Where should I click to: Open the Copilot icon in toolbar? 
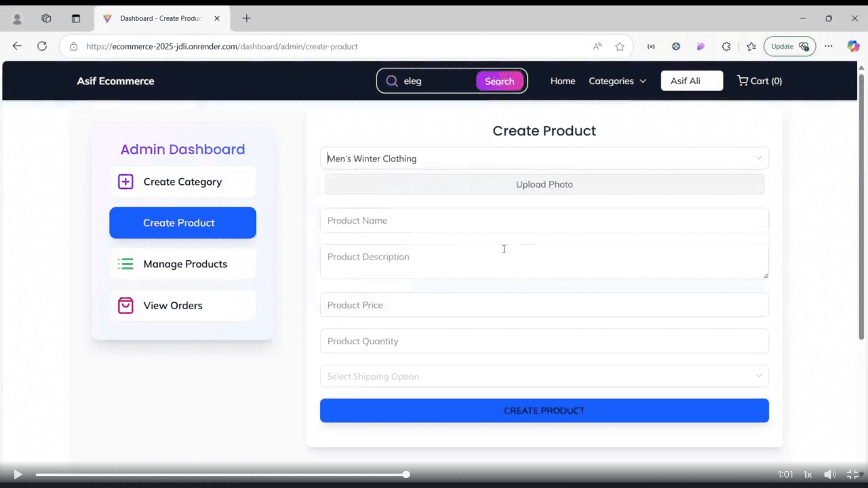[853, 46]
